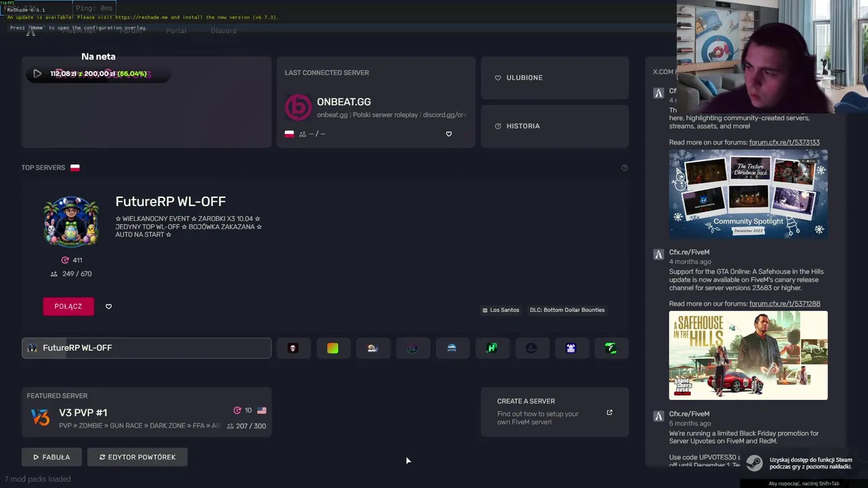Select the green F server icon
The width and height of the screenshot is (868, 488).
611,348
